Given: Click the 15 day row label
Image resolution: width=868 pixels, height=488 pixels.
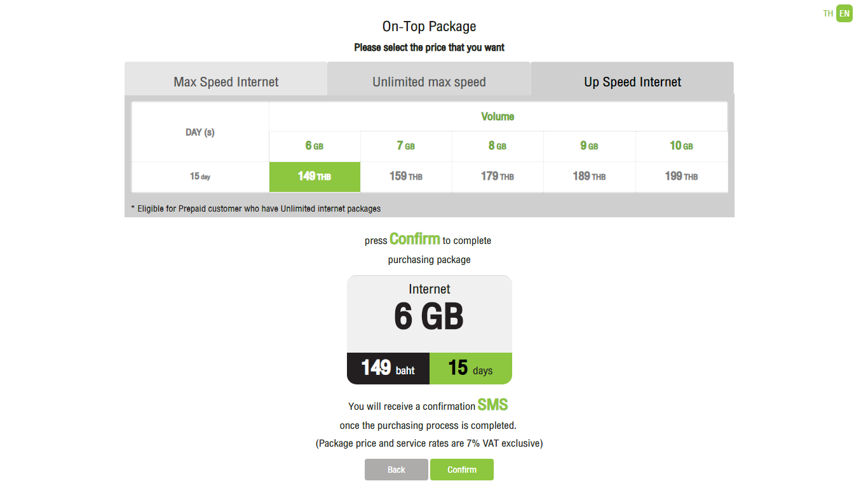Looking at the screenshot, I should tap(200, 177).
